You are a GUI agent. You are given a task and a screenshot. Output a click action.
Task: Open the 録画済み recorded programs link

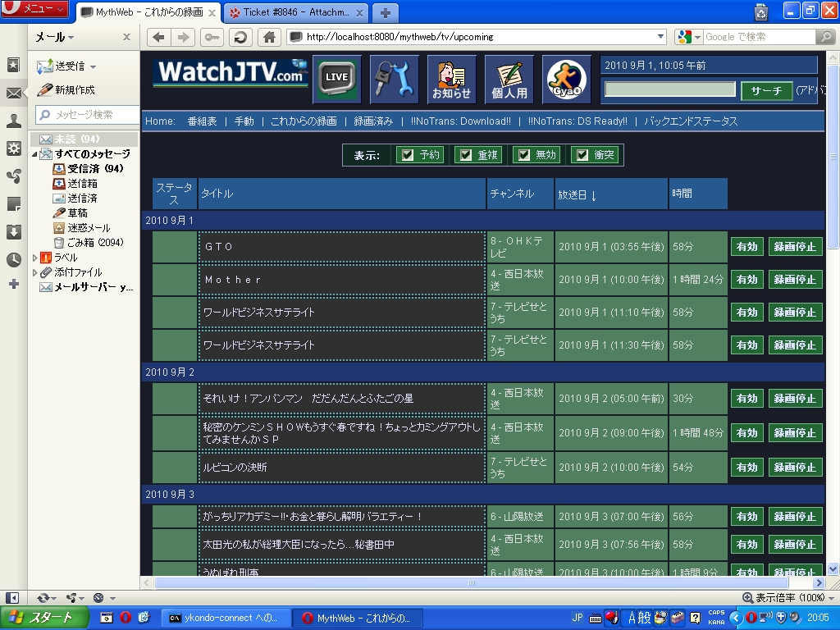pos(373,121)
